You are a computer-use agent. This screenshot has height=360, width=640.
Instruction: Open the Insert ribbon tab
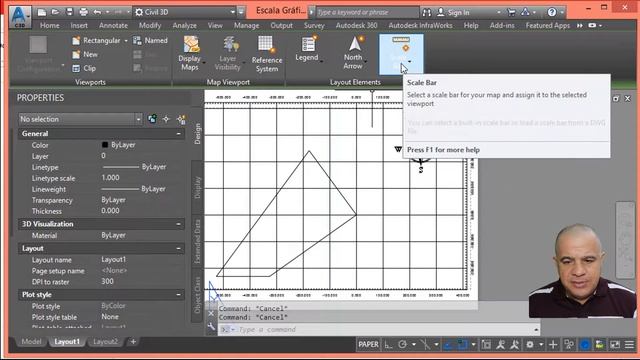click(x=79, y=25)
